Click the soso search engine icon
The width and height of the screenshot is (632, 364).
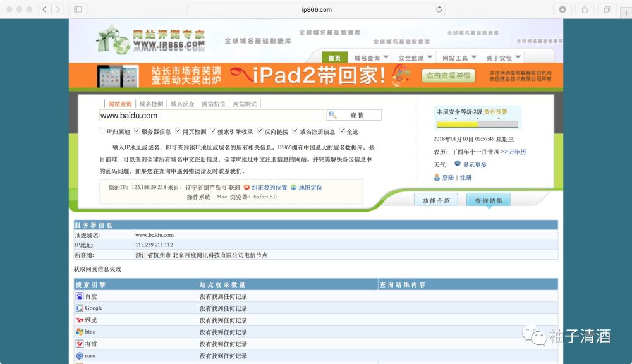[x=80, y=356]
